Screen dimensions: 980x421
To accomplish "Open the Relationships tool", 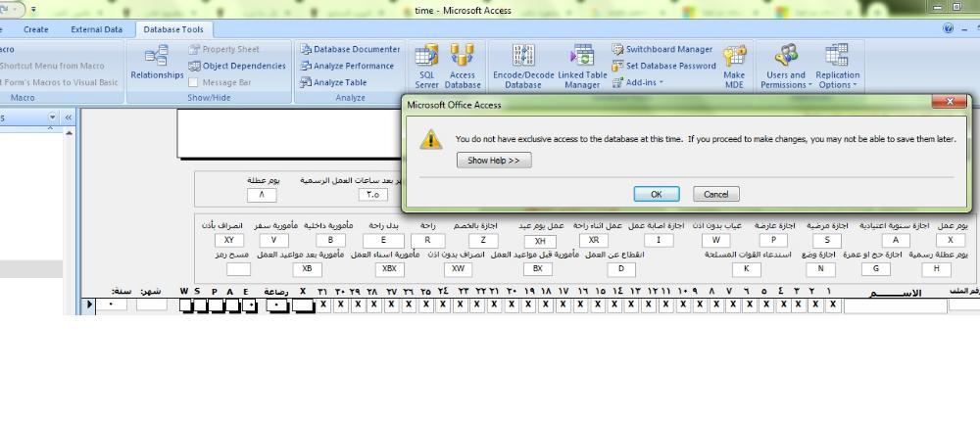I will pyautogui.click(x=157, y=63).
